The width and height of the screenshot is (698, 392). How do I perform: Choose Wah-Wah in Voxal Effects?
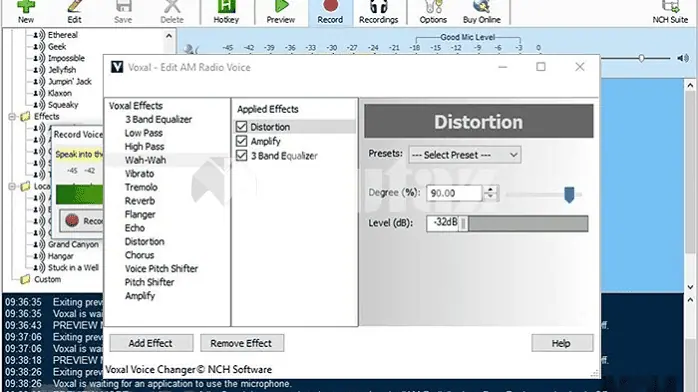pyautogui.click(x=145, y=160)
